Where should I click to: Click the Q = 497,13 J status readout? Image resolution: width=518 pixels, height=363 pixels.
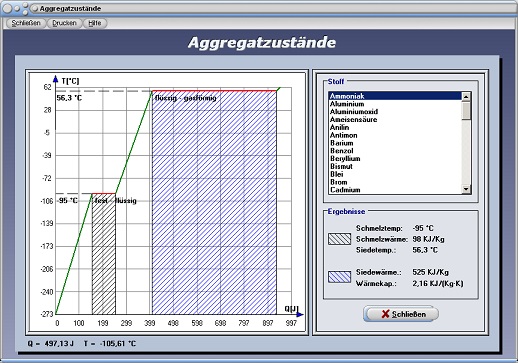click(51, 343)
